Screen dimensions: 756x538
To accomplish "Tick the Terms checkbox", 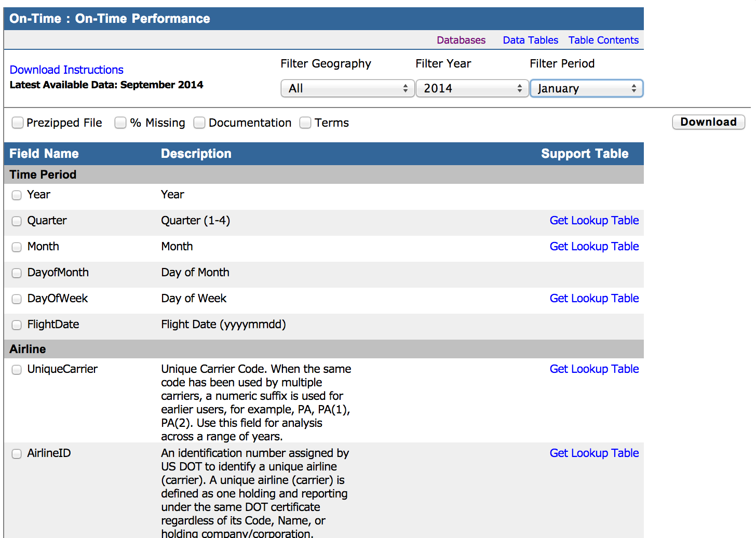I will [x=305, y=123].
